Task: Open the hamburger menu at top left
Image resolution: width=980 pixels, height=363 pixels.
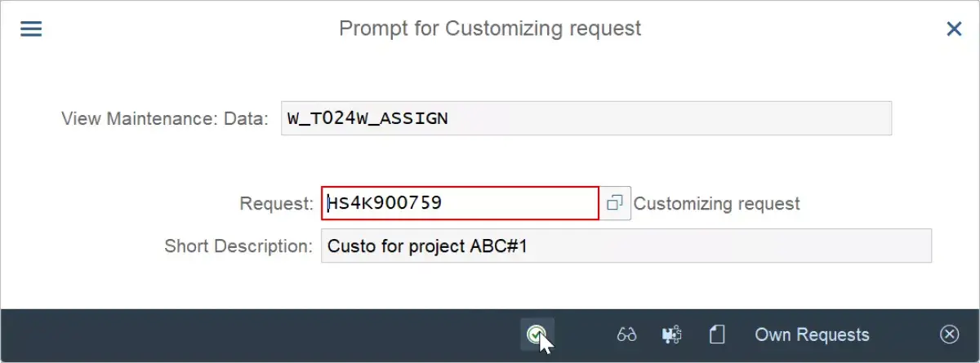Action: click(x=30, y=29)
